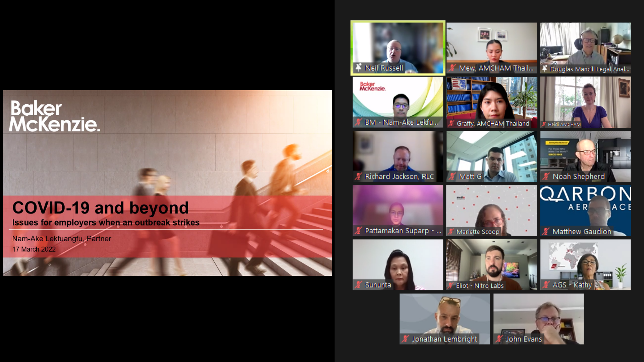Image resolution: width=644 pixels, height=362 pixels.
Task: Click the date "17 March 2022" on the slide
Action: click(34, 249)
